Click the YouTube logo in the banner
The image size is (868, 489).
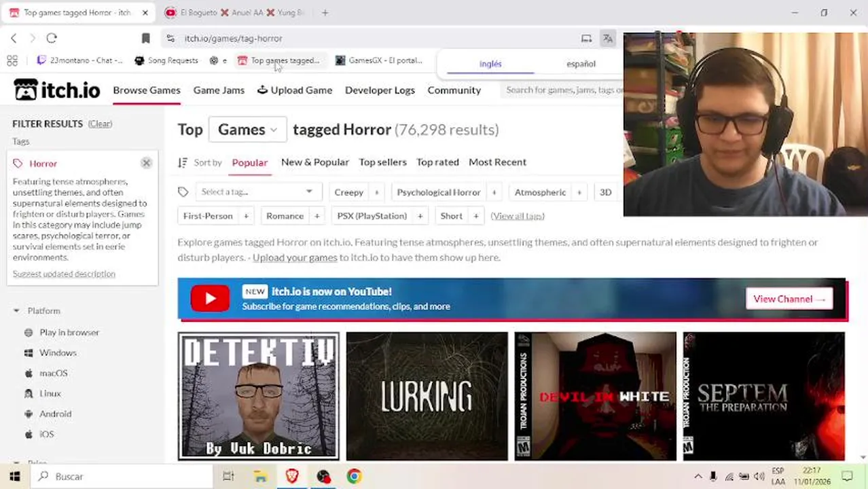coord(210,299)
